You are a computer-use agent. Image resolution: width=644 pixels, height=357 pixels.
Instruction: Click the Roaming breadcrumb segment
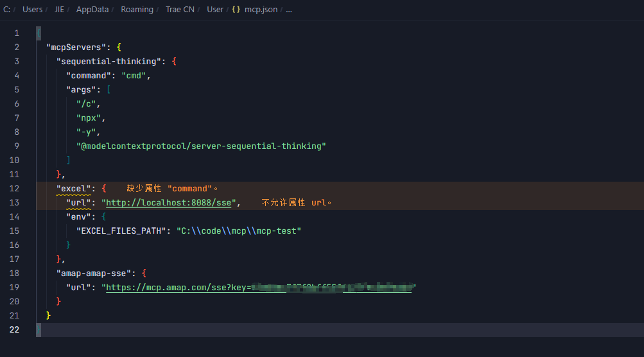(x=137, y=9)
